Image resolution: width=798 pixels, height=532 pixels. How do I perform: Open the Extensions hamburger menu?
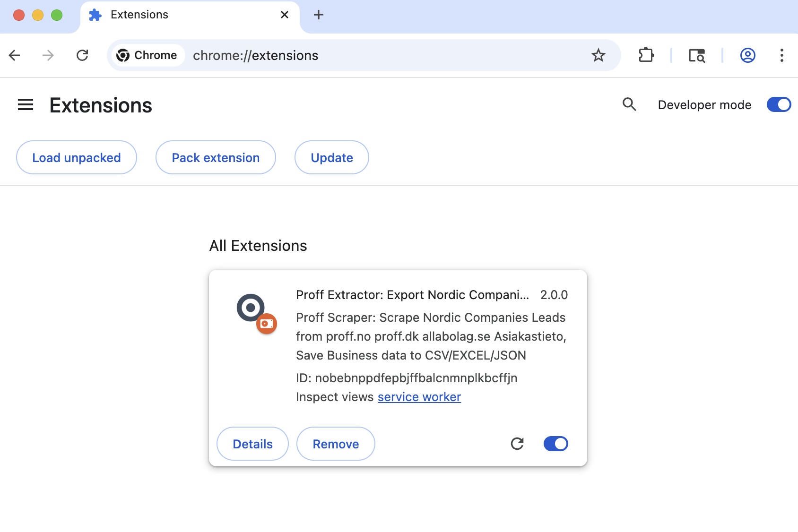26,104
